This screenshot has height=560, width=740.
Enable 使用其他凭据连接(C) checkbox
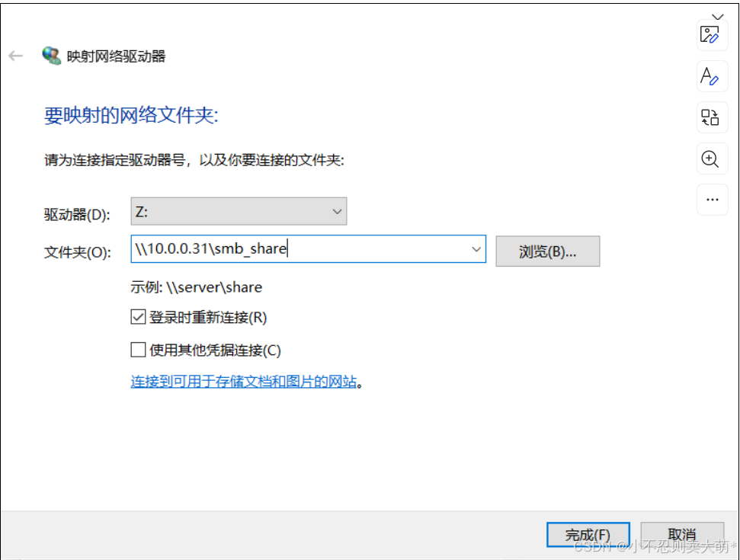pos(138,350)
